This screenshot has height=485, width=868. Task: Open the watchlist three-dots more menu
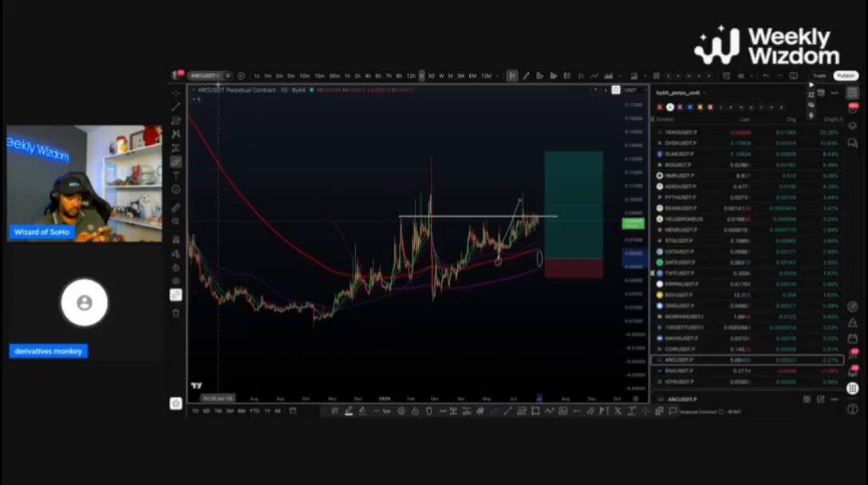(x=834, y=93)
